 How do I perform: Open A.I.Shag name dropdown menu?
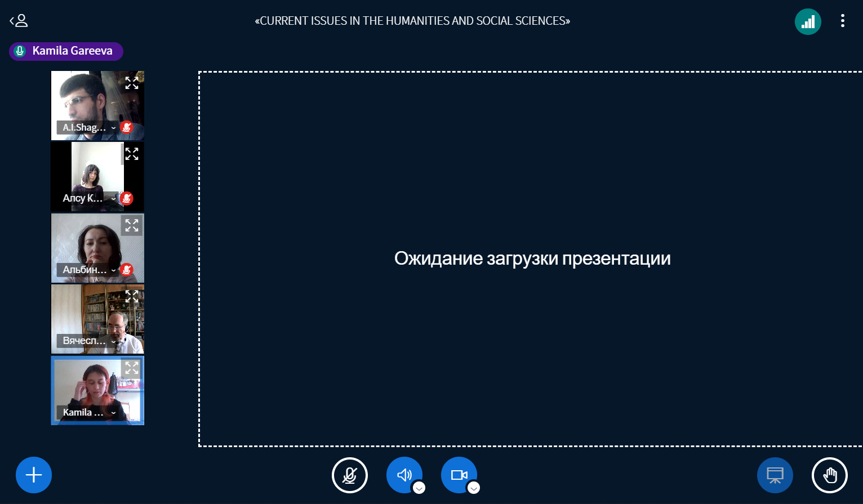point(87,128)
